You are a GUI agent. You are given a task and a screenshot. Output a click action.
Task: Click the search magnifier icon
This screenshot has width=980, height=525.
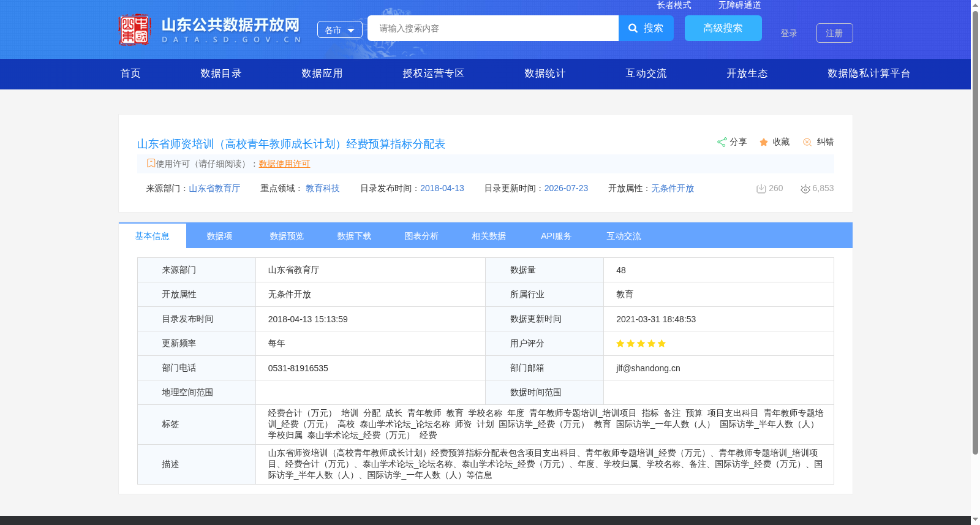[633, 28]
